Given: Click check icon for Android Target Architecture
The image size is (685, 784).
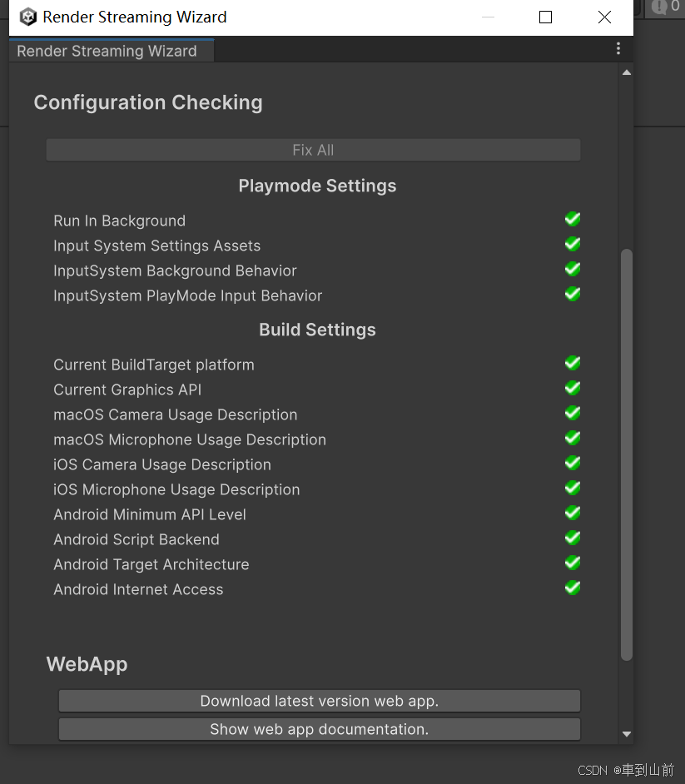Looking at the screenshot, I should point(573,563).
